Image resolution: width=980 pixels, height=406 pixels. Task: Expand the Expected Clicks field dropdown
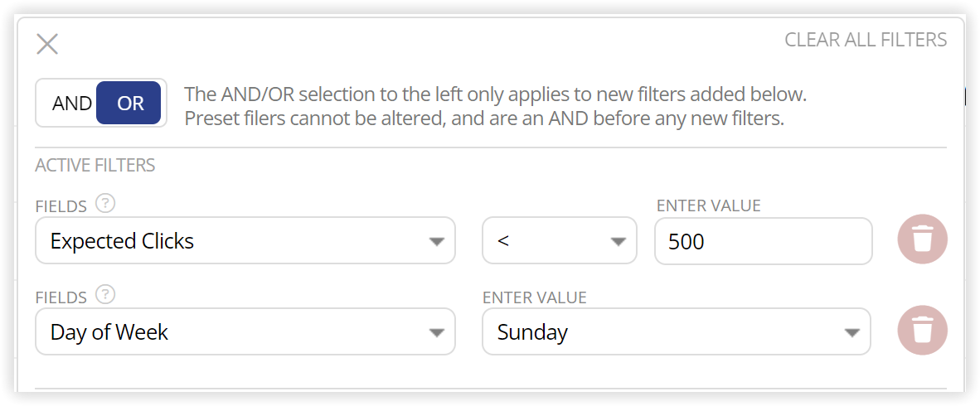pos(245,240)
